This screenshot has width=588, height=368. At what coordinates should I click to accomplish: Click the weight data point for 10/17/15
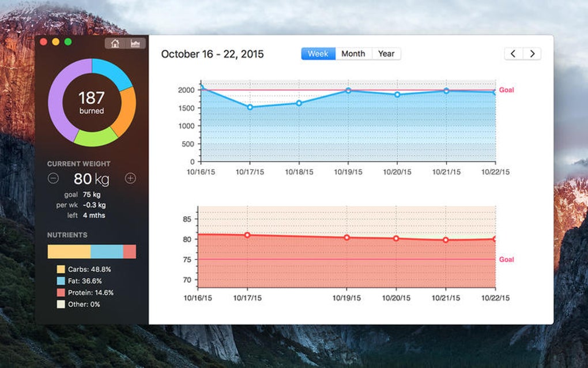pyautogui.click(x=247, y=235)
